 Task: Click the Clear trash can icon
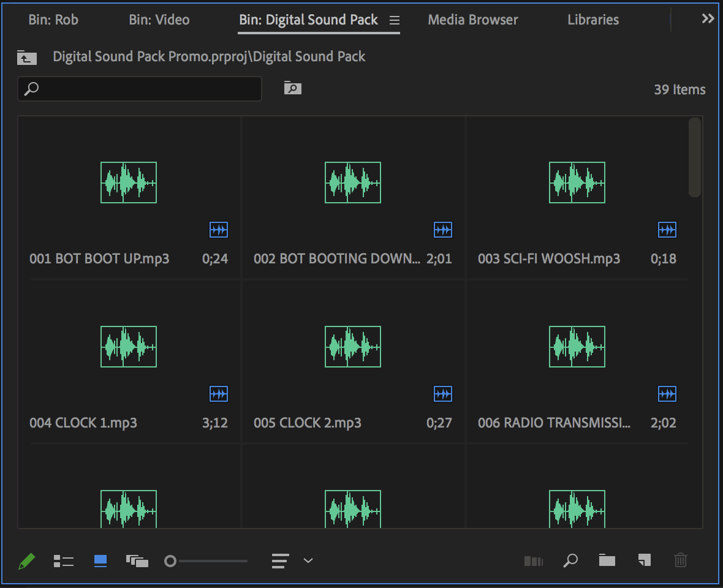pyautogui.click(x=681, y=560)
